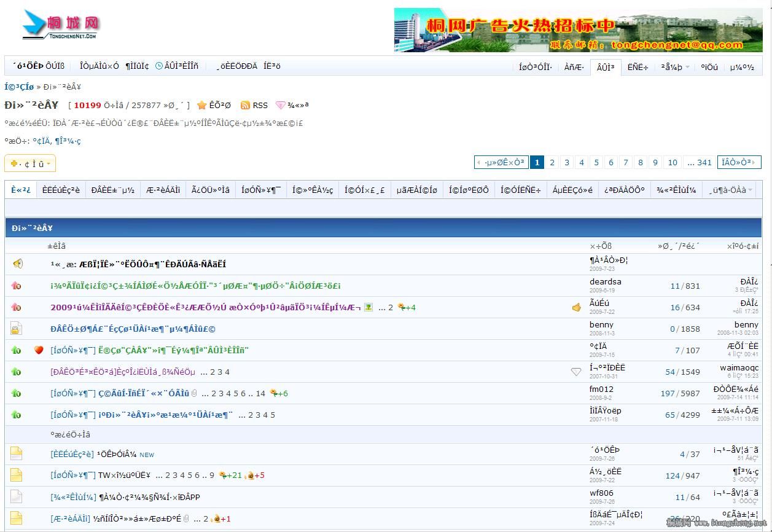This screenshot has width=772, height=532.
Task: Click the padlock icon on benny's thread
Action: 17,329
